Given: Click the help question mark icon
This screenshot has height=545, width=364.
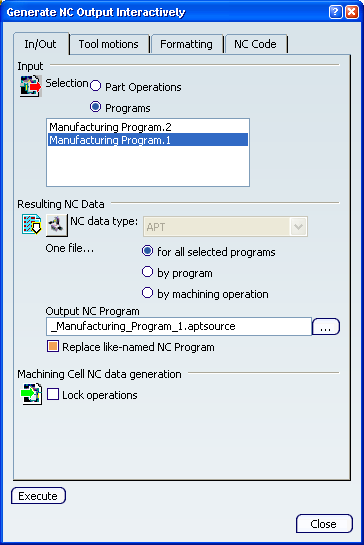Looking at the screenshot, I should click(335, 12).
